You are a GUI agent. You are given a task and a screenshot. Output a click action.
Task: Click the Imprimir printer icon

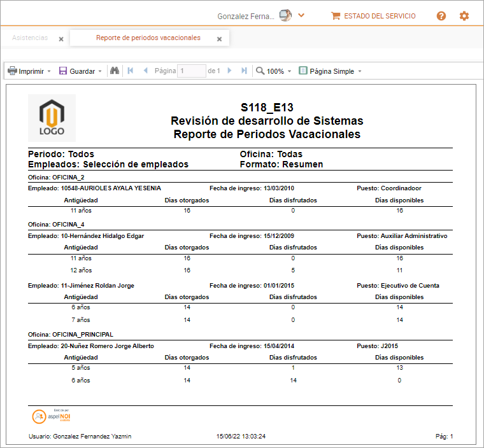click(12, 71)
